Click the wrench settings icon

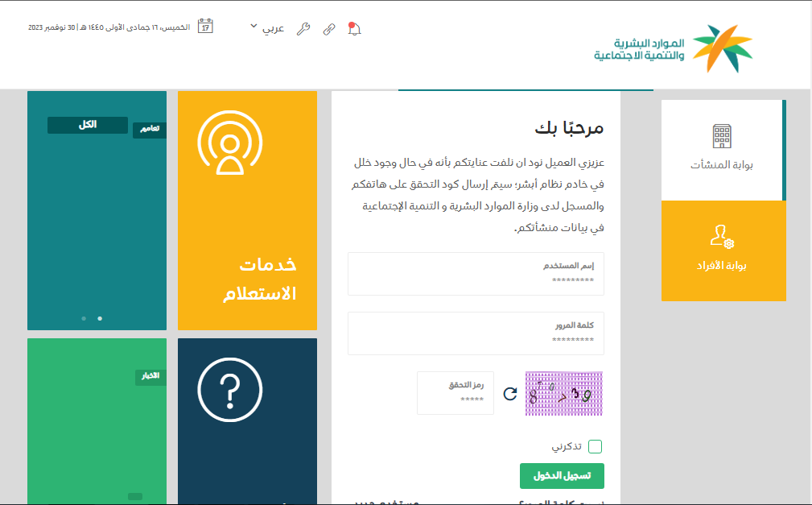pos(303,29)
